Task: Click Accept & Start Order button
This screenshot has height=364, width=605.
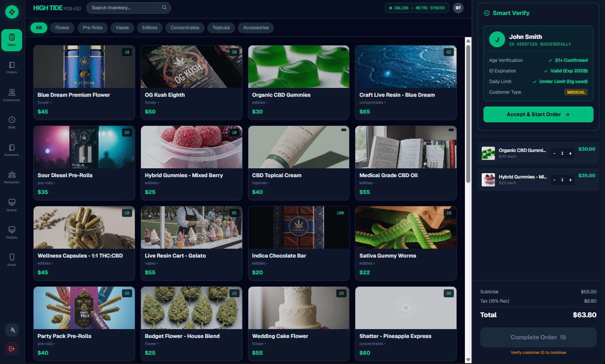Action: click(x=538, y=114)
